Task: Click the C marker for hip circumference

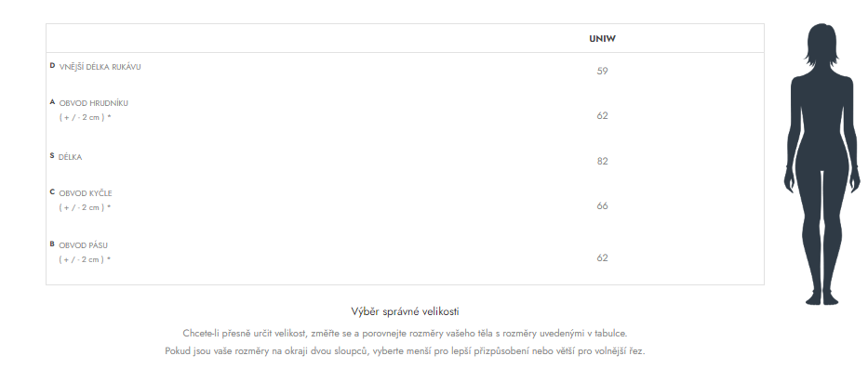Action: pos(53,192)
